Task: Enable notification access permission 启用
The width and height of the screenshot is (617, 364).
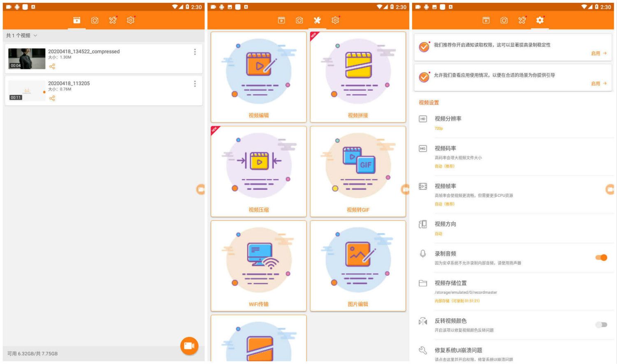Action: tap(598, 53)
